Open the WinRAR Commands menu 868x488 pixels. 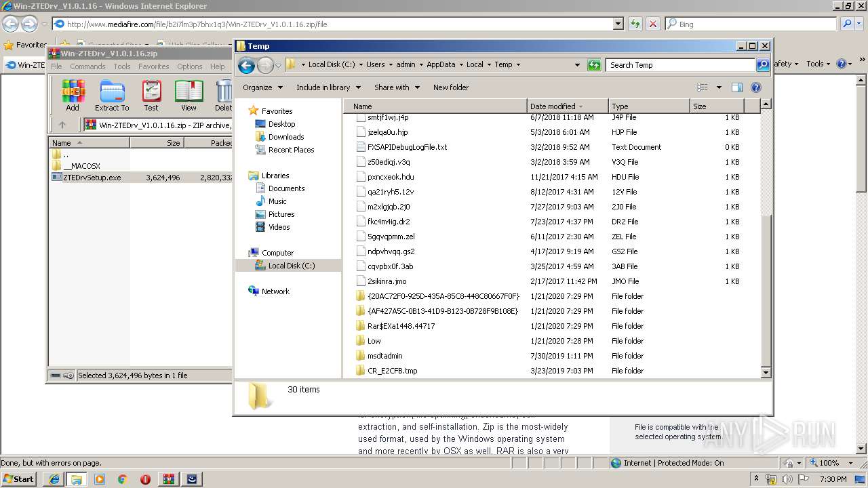click(87, 66)
